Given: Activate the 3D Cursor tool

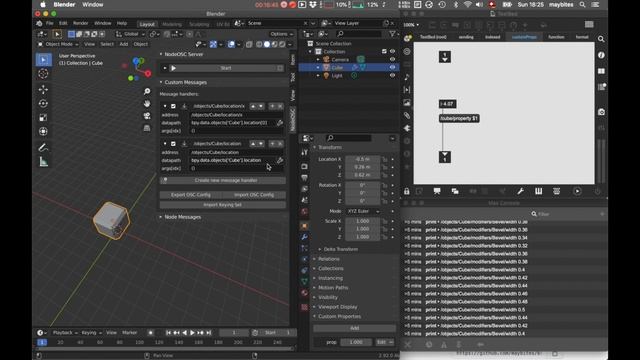Looking at the screenshot, I should (43, 74).
